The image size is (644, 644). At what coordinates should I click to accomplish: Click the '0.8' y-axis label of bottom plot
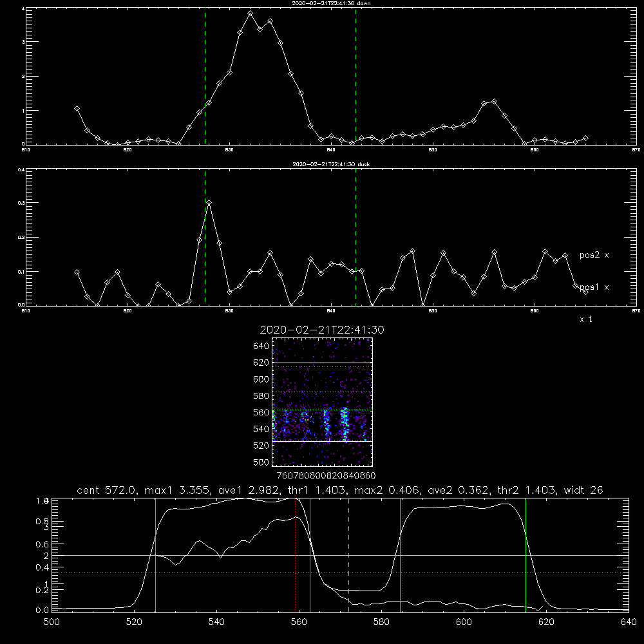coord(43,521)
